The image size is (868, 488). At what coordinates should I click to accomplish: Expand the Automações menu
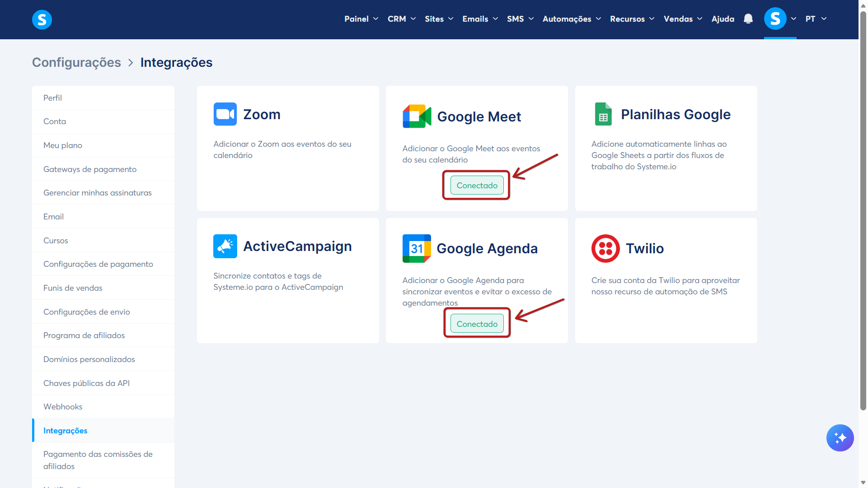tap(572, 19)
